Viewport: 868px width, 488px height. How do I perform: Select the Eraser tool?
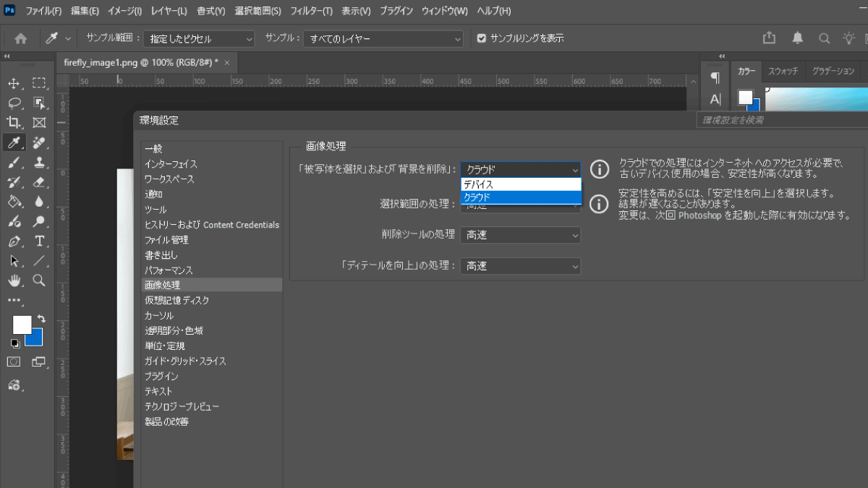coord(39,181)
